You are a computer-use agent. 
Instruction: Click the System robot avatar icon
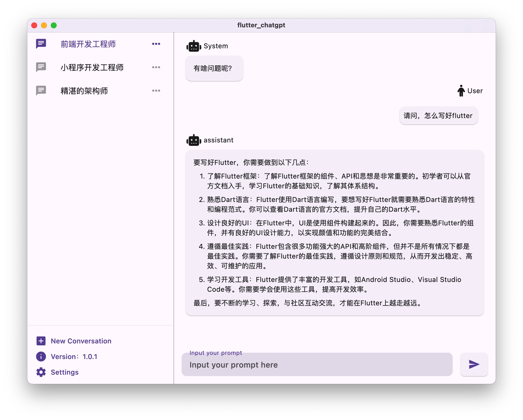click(194, 46)
